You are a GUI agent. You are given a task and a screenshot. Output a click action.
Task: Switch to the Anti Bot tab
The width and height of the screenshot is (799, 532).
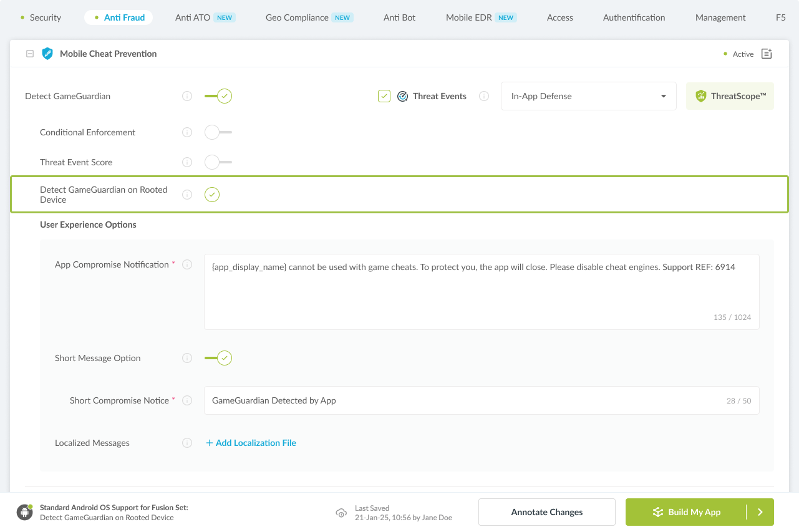click(x=399, y=17)
